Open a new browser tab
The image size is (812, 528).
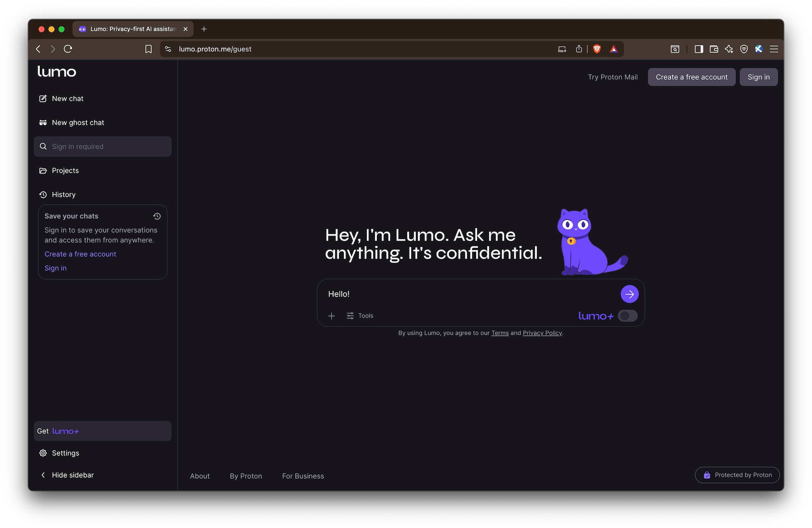tap(204, 29)
